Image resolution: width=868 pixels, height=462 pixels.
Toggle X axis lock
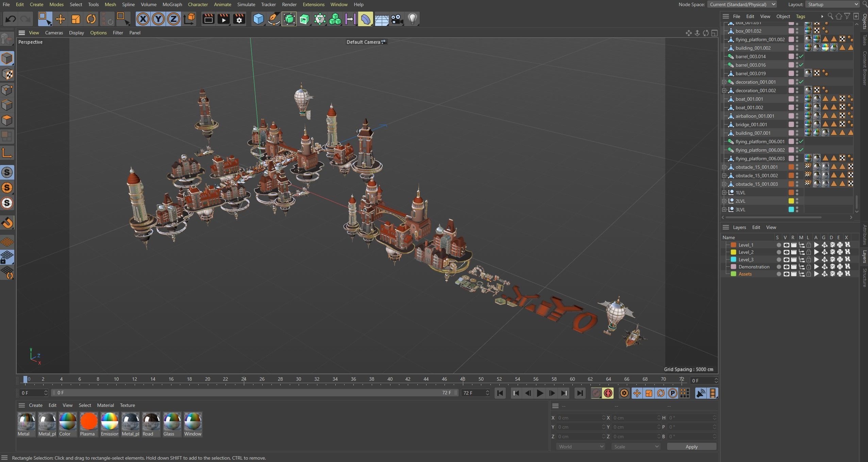143,19
